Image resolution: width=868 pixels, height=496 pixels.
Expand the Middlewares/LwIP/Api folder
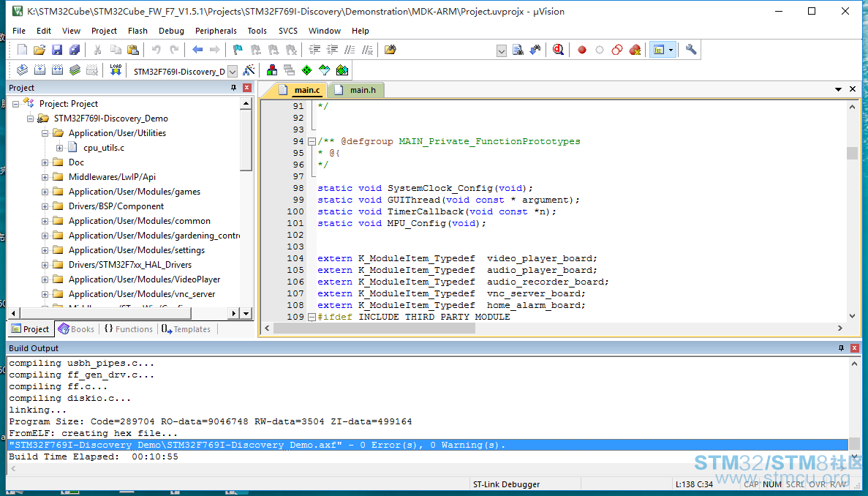(45, 177)
